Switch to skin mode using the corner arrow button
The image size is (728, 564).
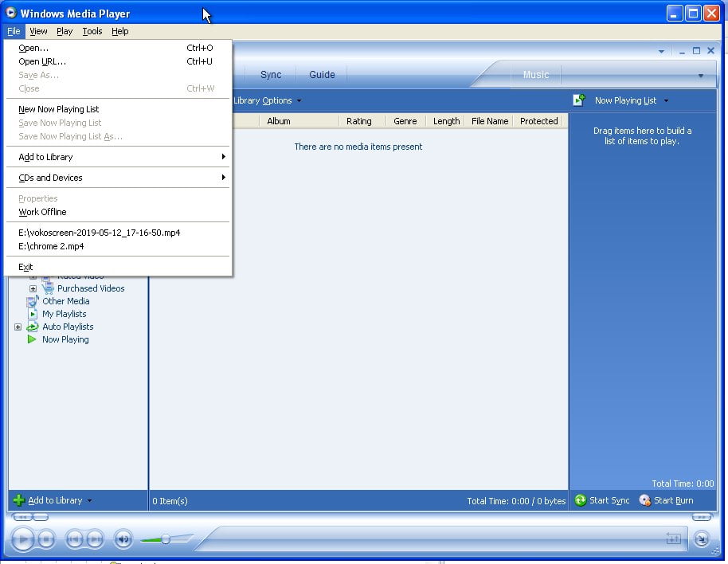(701, 539)
